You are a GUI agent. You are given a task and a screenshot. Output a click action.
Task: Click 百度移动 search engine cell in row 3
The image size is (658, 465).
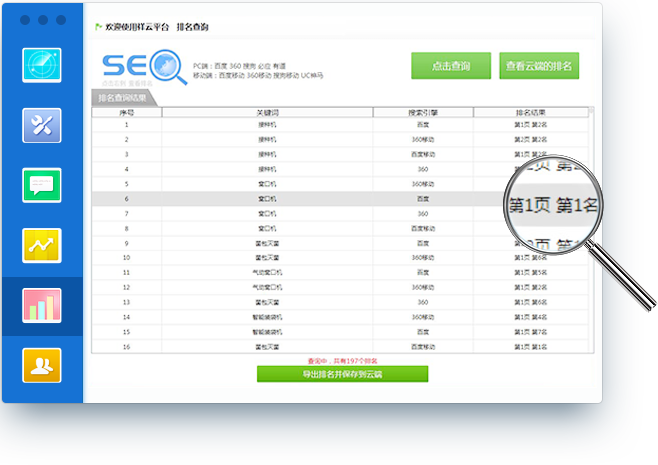pos(423,154)
